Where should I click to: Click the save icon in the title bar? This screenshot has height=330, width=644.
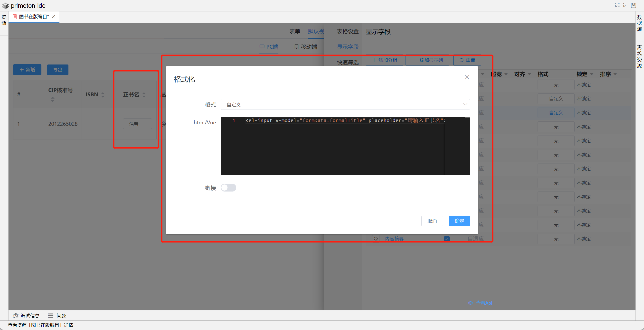(x=633, y=5)
